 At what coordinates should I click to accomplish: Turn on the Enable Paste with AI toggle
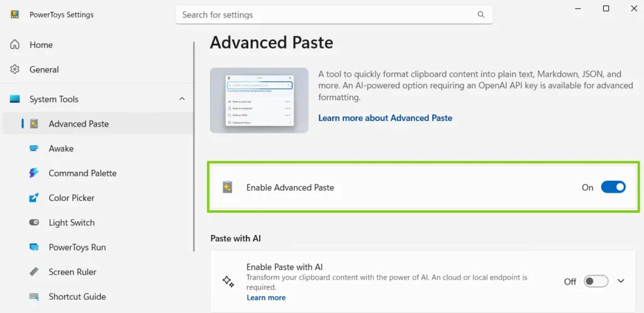pos(596,282)
